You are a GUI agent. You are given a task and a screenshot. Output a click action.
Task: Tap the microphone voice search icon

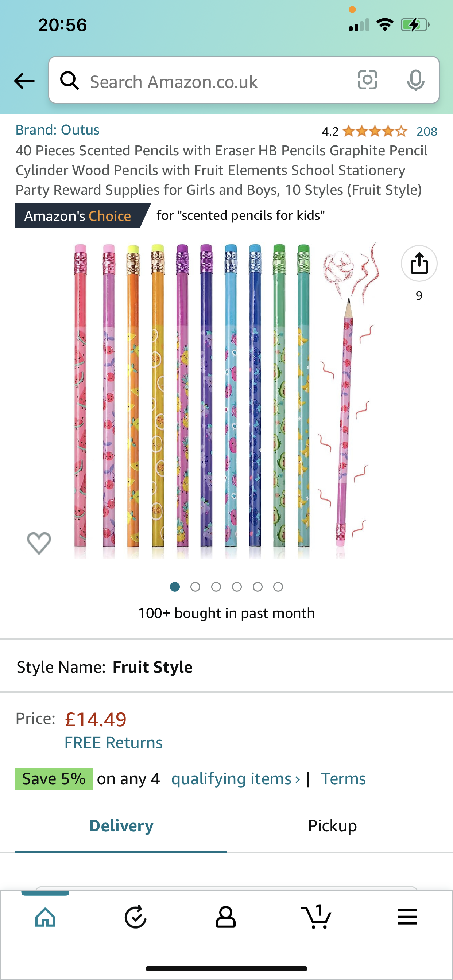(415, 80)
